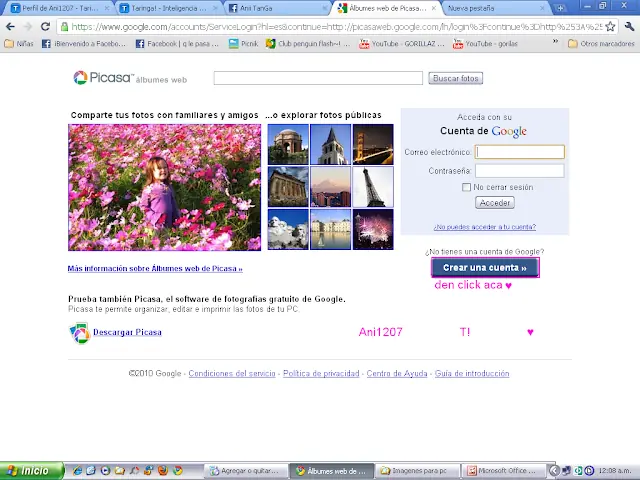Open the Golden Gate Bridge night thumbnail
This screenshot has height=480, width=640.
373,144
